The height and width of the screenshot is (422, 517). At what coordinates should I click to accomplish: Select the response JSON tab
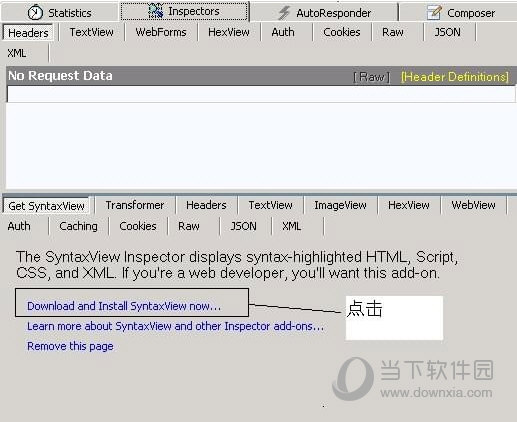pyautogui.click(x=244, y=226)
